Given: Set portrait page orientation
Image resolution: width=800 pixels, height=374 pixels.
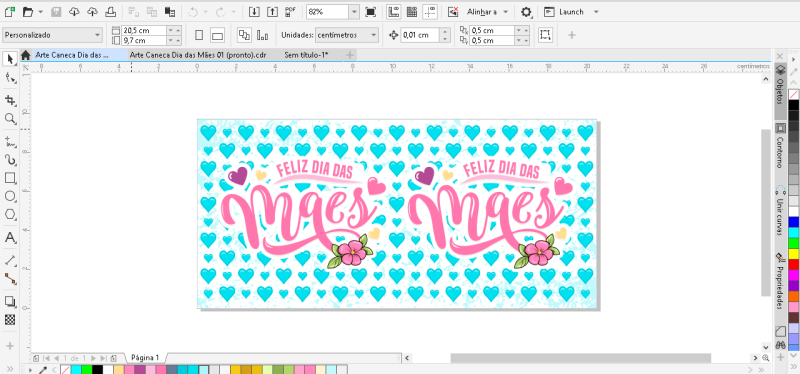Looking at the screenshot, I should click(199, 35).
